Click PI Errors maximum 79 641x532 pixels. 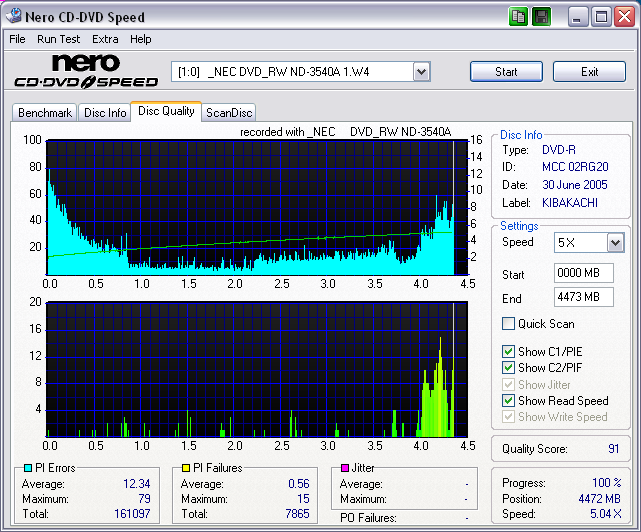144,499
